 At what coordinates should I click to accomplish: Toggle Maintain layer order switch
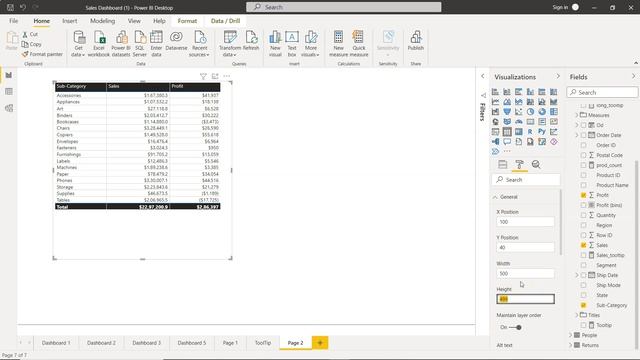pyautogui.click(x=516, y=327)
